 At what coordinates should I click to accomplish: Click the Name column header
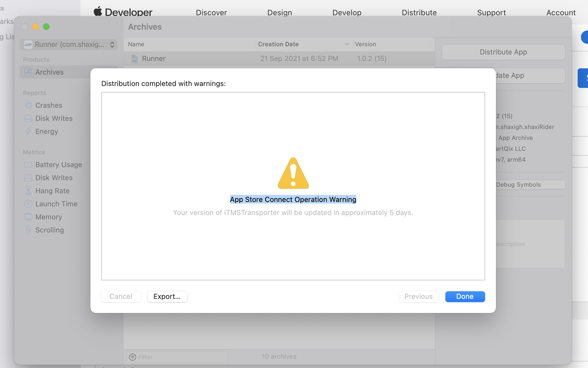tap(136, 44)
